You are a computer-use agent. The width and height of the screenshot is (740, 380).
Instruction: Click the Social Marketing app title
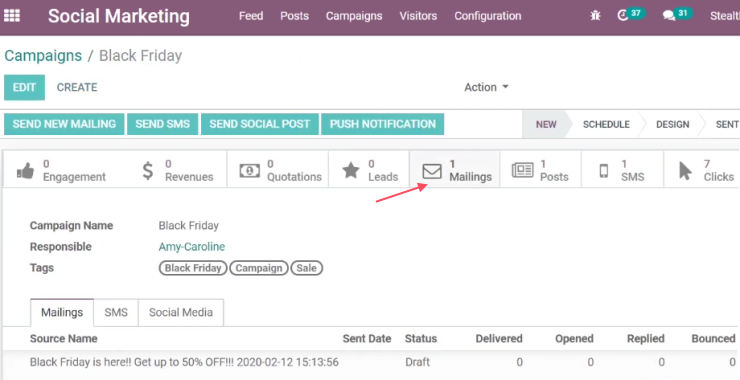[118, 16]
